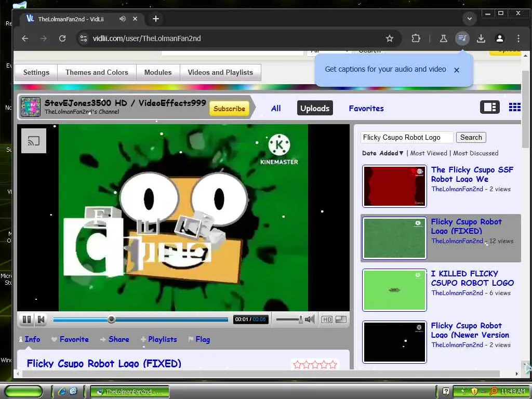
Task: Select the Info tab under video
Action: click(x=29, y=339)
